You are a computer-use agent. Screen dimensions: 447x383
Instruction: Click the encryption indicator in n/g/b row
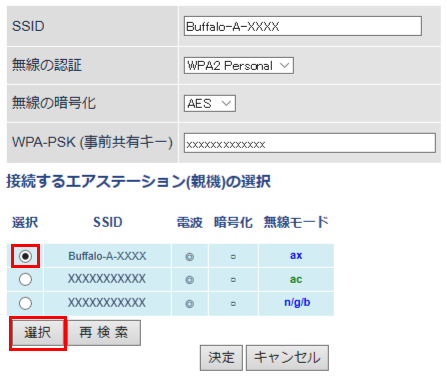[233, 304]
